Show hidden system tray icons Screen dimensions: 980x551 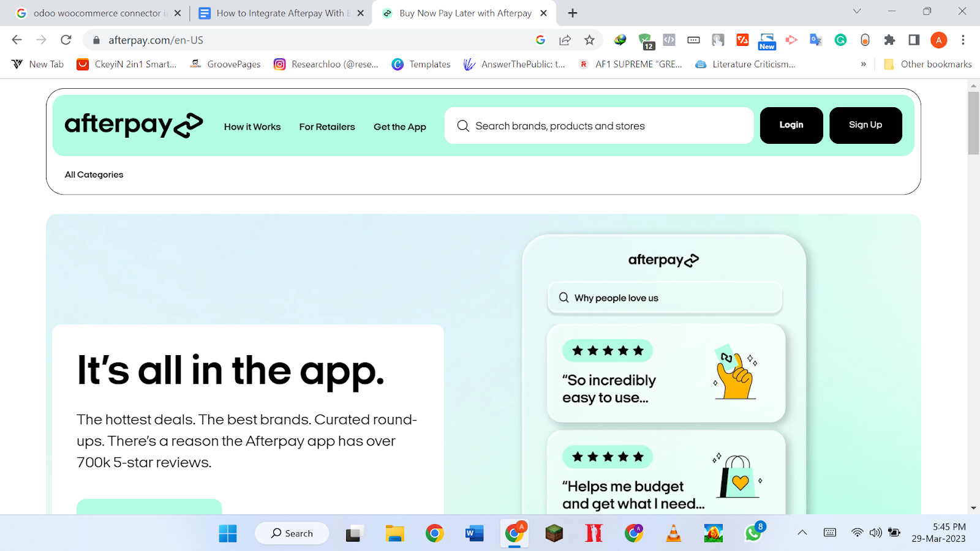pos(802,533)
